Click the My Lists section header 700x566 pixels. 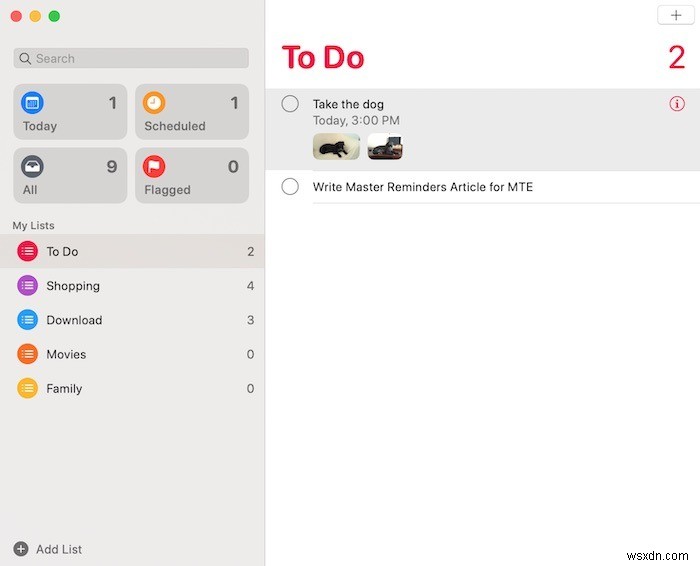pyautogui.click(x=33, y=225)
